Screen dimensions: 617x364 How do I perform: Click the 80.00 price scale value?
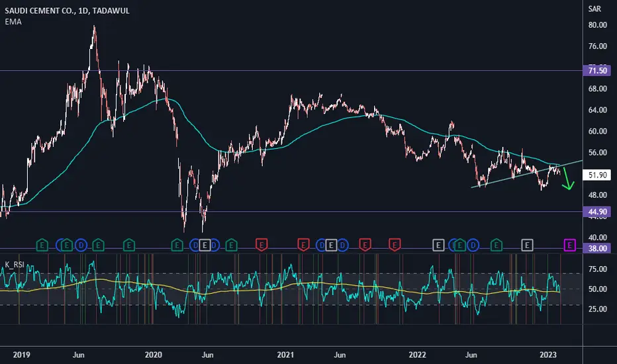click(597, 24)
